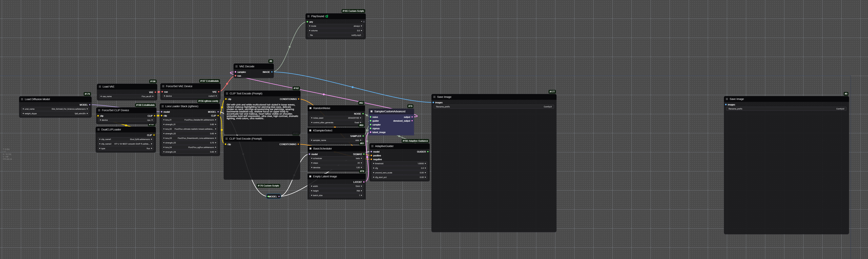
Task: Increase the steps value with right arrow
Action: (362, 163)
